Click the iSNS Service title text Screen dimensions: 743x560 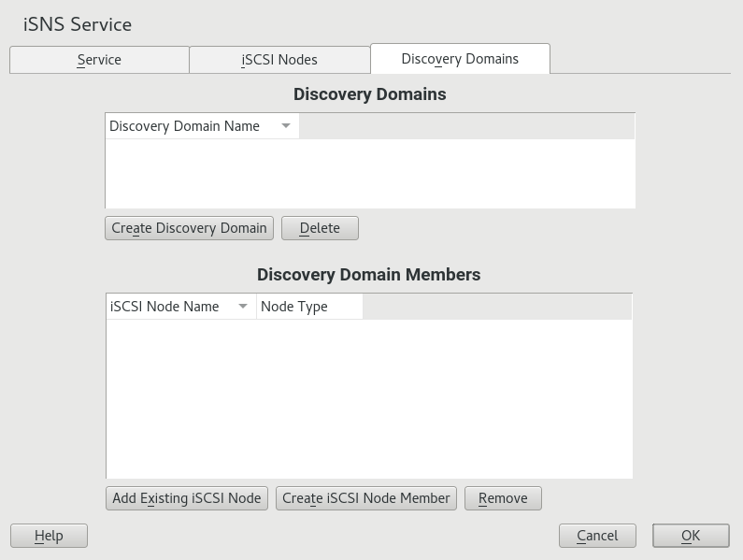[x=78, y=24]
